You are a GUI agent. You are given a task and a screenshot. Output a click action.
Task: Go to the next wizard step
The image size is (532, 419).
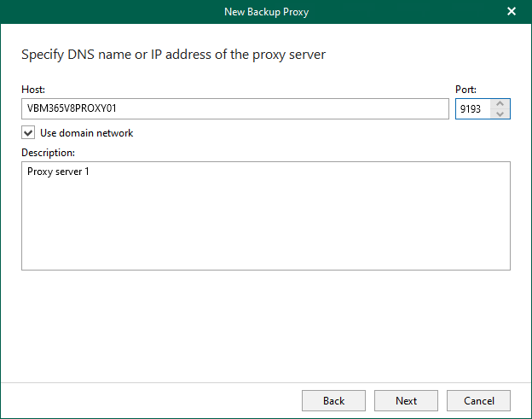406,400
